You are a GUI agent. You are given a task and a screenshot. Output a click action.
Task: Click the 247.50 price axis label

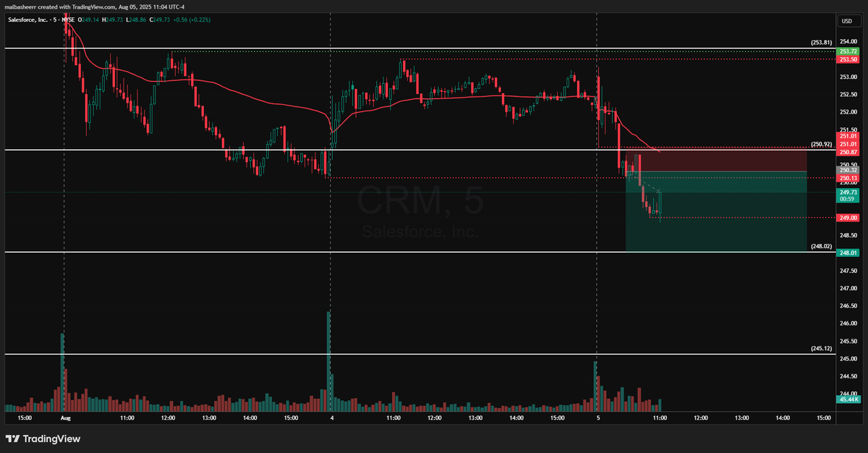click(848, 271)
